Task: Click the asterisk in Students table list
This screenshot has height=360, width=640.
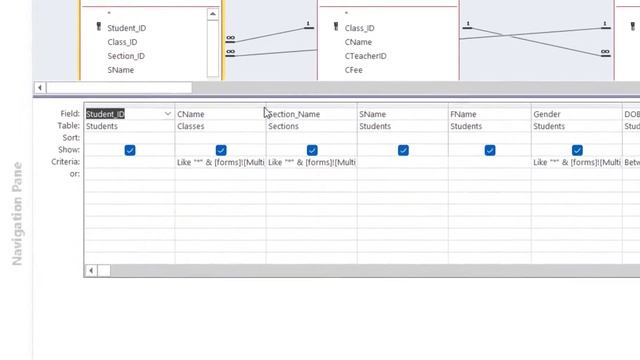Action: tap(109, 14)
